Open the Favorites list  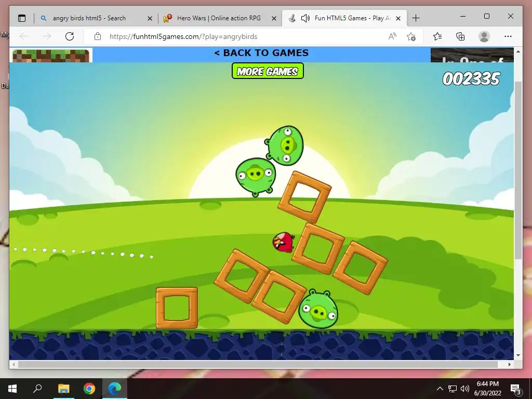pos(437,36)
